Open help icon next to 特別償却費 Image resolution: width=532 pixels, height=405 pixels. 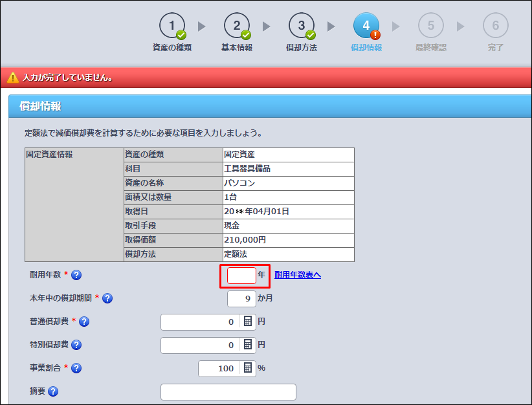point(76,345)
